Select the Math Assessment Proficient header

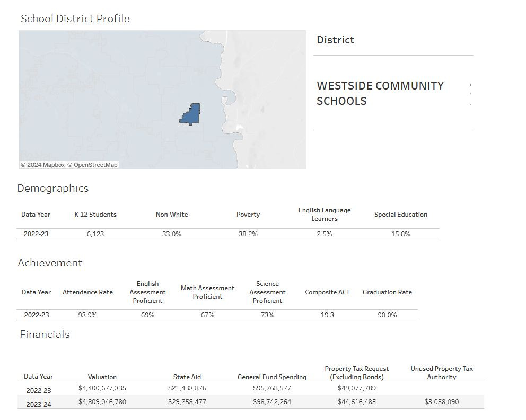[x=207, y=292]
